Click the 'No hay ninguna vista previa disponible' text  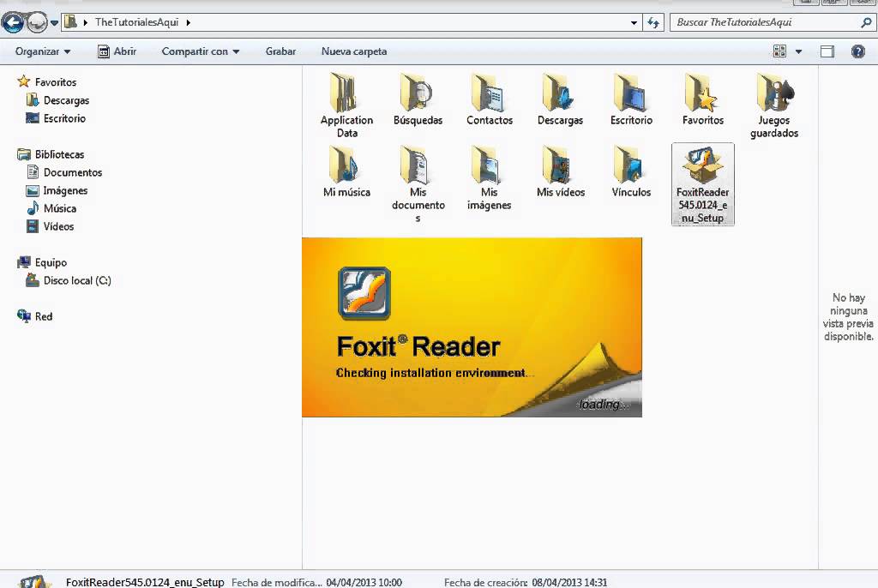point(848,317)
